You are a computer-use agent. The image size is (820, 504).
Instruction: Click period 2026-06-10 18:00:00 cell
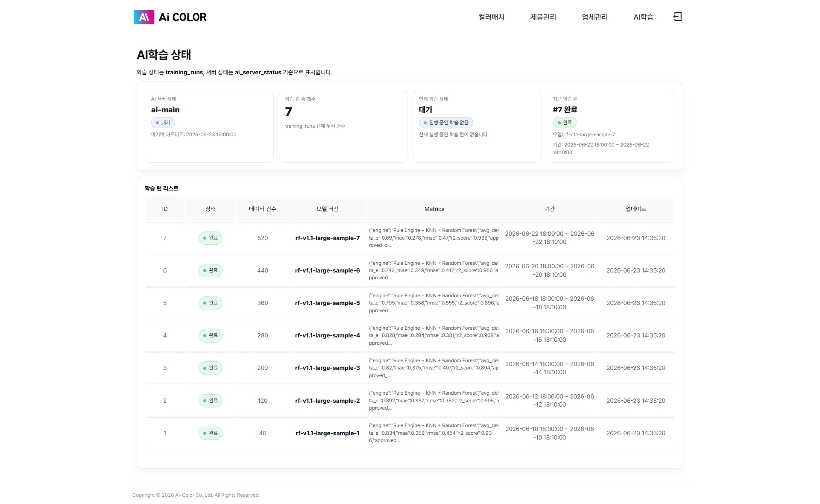(550, 433)
